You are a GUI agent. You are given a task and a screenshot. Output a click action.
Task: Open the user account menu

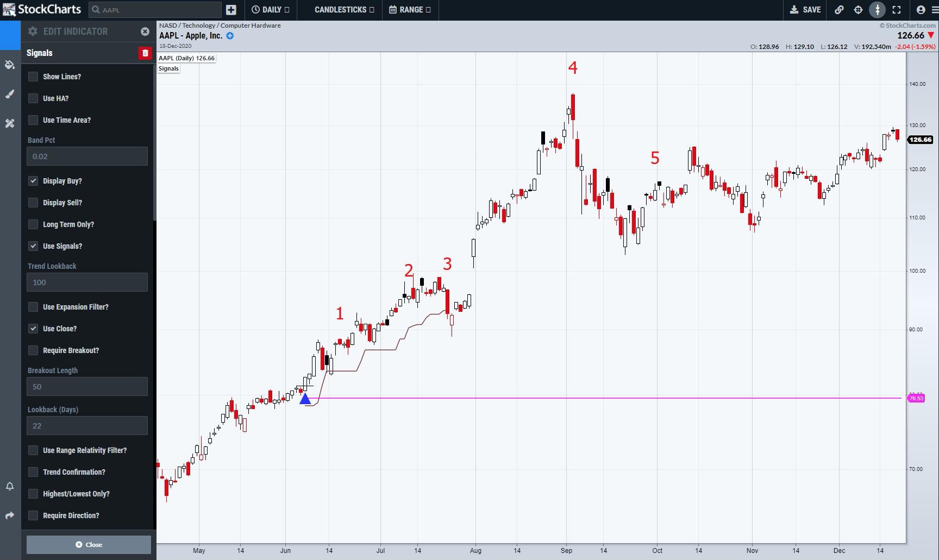pos(921,10)
